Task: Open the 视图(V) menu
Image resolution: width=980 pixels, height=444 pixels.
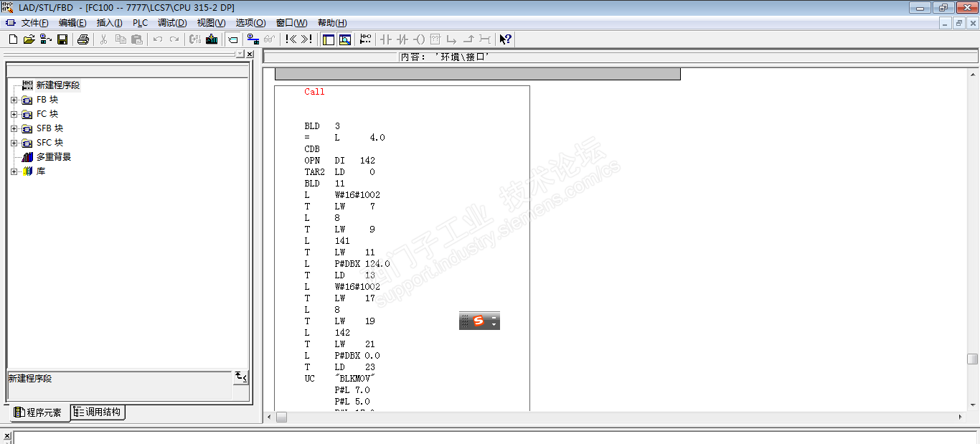Action: pyautogui.click(x=211, y=23)
